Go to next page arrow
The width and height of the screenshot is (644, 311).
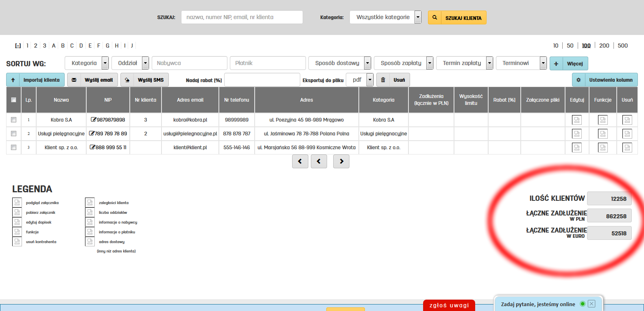[x=341, y=161]
